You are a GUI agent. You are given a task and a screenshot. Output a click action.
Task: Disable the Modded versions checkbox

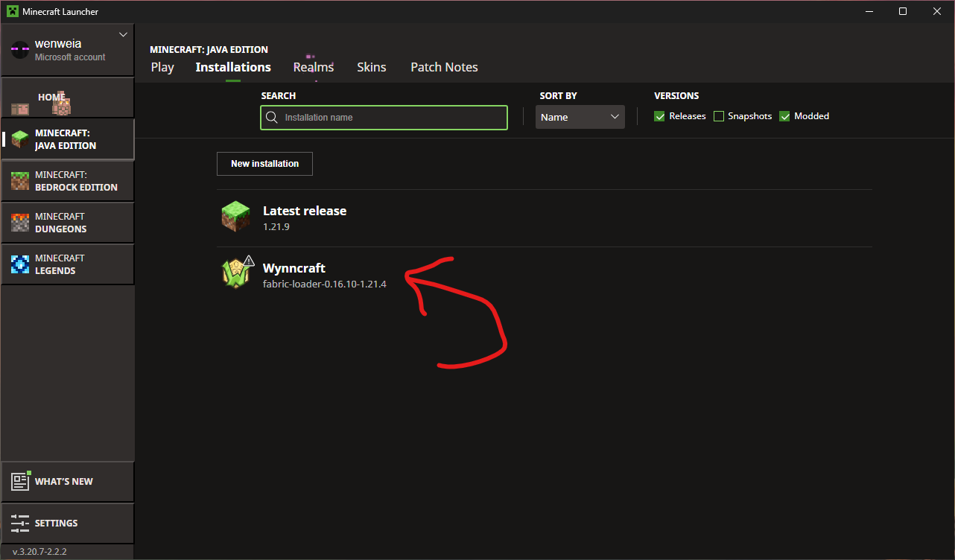784,116
